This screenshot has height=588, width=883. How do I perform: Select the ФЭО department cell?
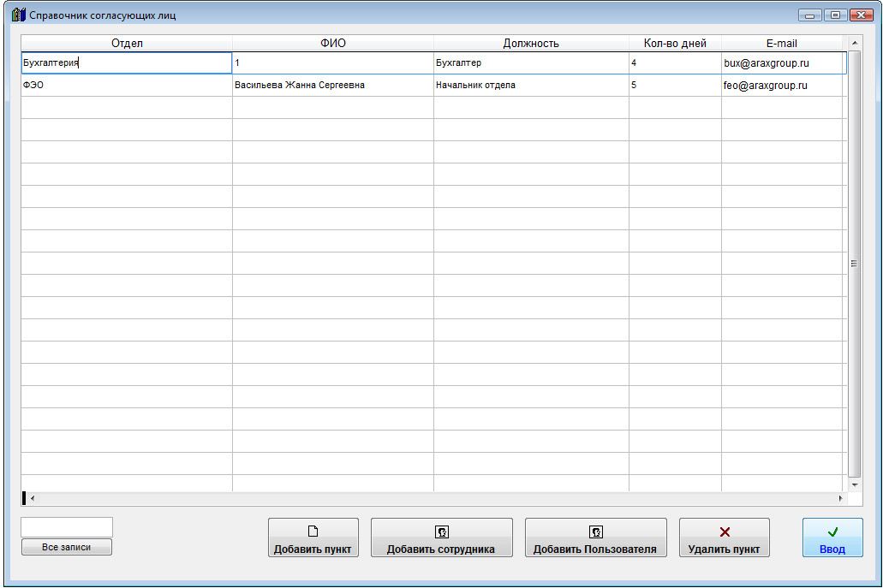(x=127, y=85)
